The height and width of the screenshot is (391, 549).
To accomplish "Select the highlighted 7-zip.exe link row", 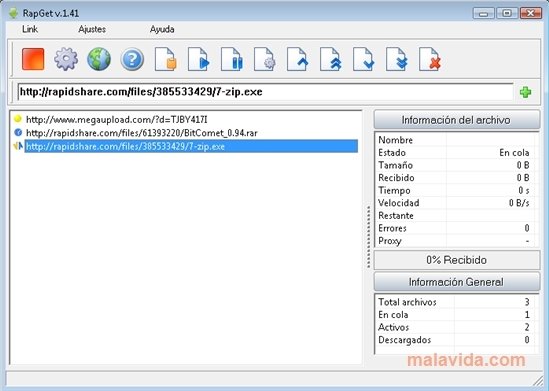I will click(191, 146).
